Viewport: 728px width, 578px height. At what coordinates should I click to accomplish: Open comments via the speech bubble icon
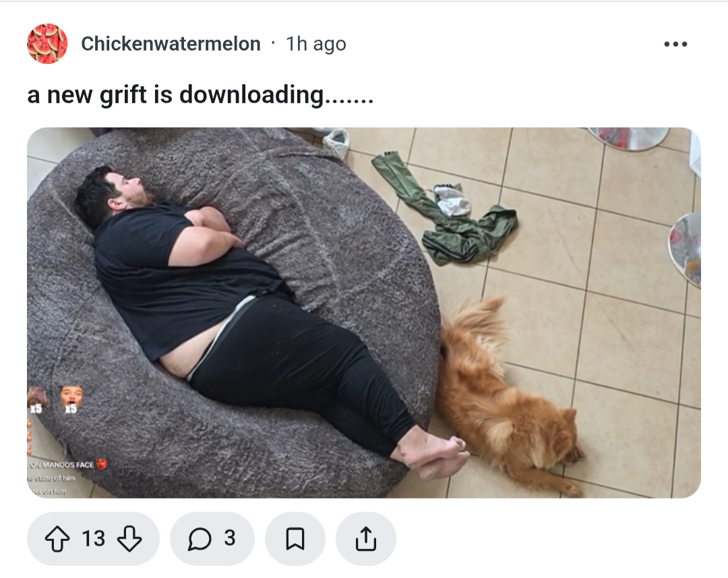pos(200,539)
